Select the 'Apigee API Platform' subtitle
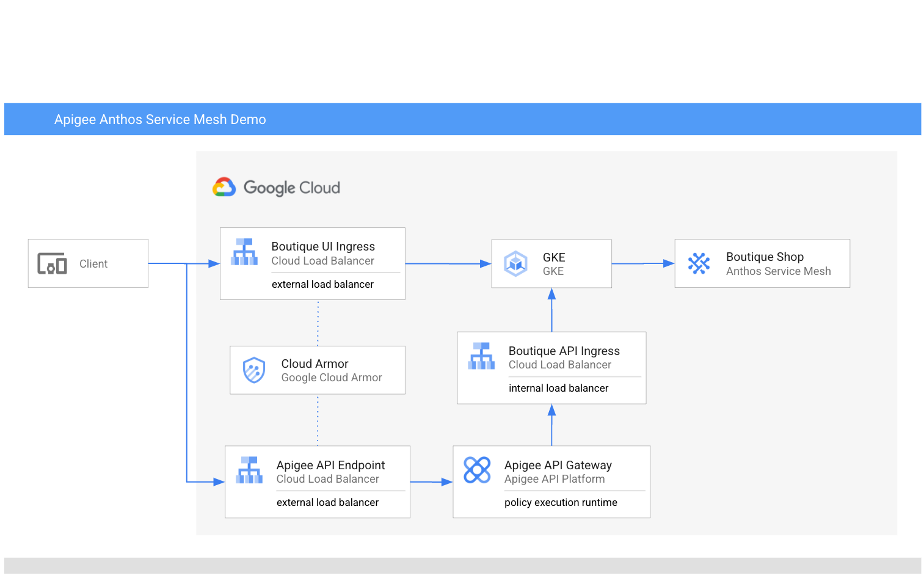 pyautogui.click(x=555, y=479)
